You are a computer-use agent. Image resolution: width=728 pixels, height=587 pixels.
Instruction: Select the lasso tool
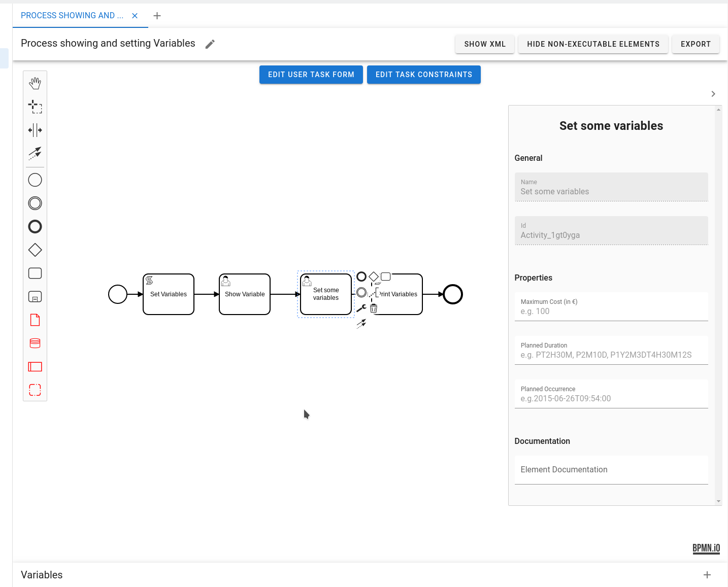click(x=35, y=107)
